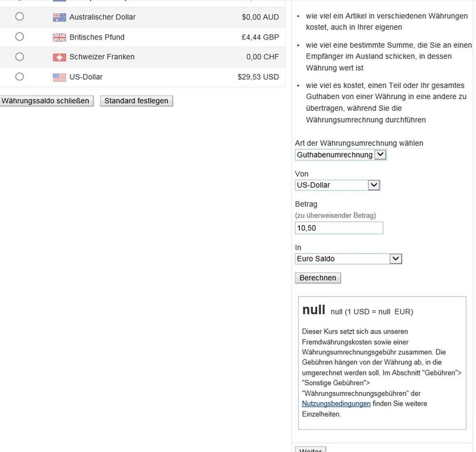
Task: Select the Britisches Pfund radio button
Action: tap(20, 37)
